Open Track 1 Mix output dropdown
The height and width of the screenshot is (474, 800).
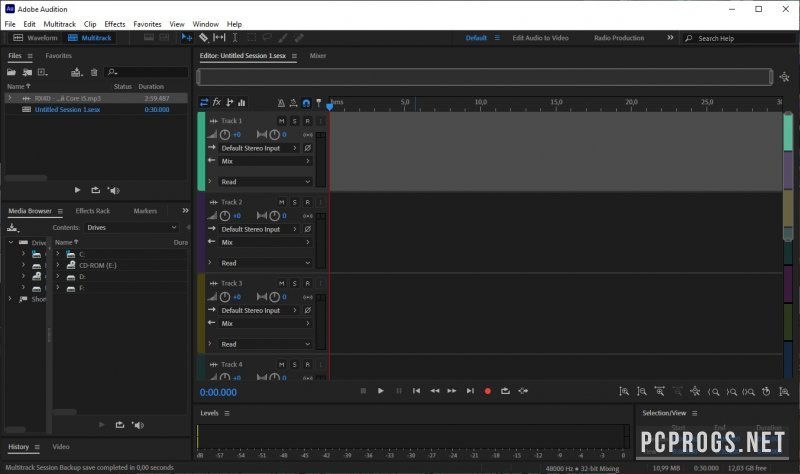click(x=265, y=161)
